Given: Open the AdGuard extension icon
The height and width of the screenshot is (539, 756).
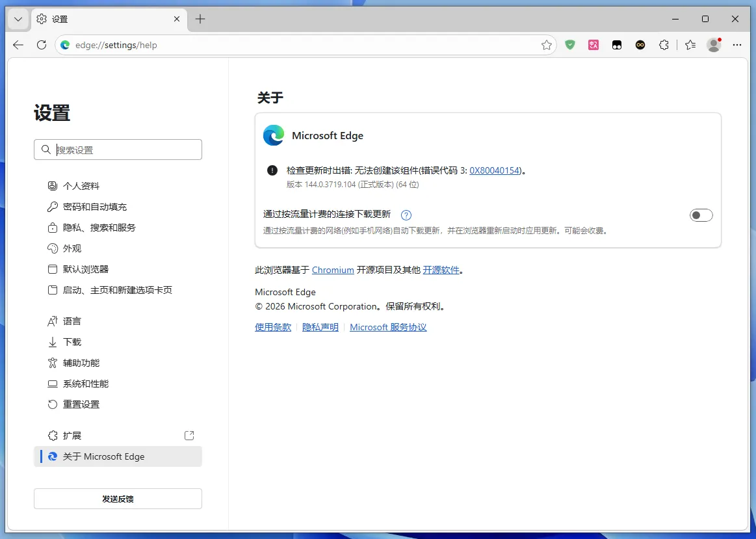Looking at the screenshot, I should 570,45.
